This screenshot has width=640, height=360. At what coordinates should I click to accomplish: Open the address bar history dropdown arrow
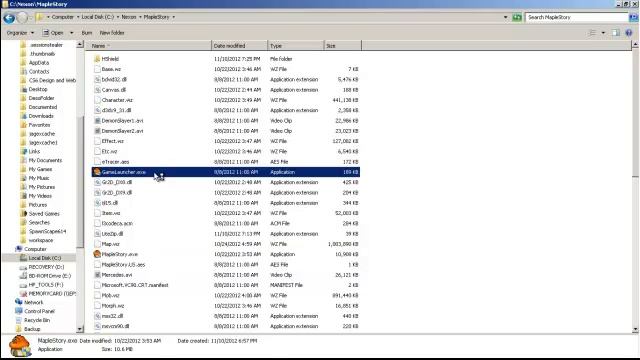click(x=506, y=17)
